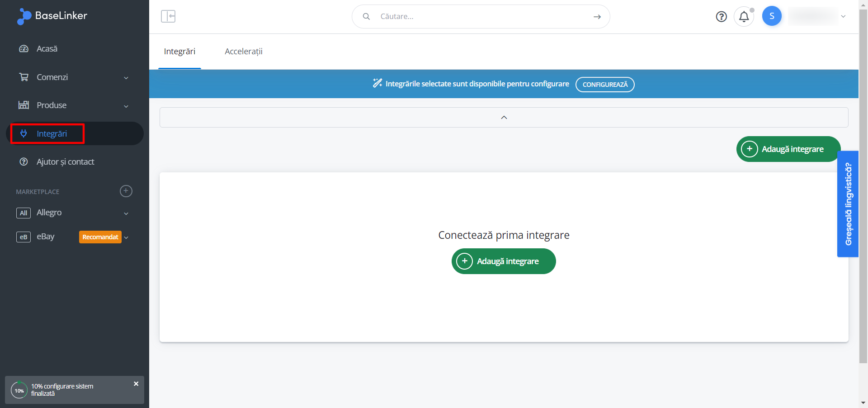868x408 pixels.
Task: Submit search with the arrow icon
Action: click(597, 17)
